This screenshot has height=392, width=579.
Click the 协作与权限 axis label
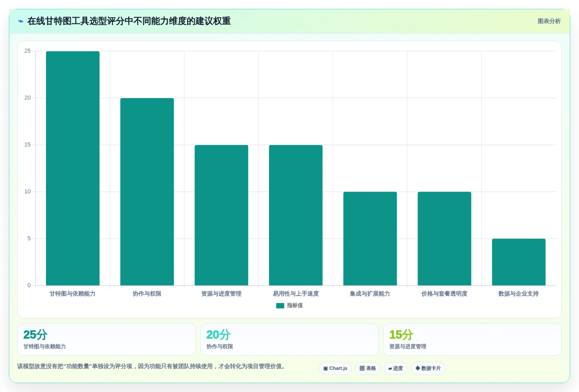point(147,294)
